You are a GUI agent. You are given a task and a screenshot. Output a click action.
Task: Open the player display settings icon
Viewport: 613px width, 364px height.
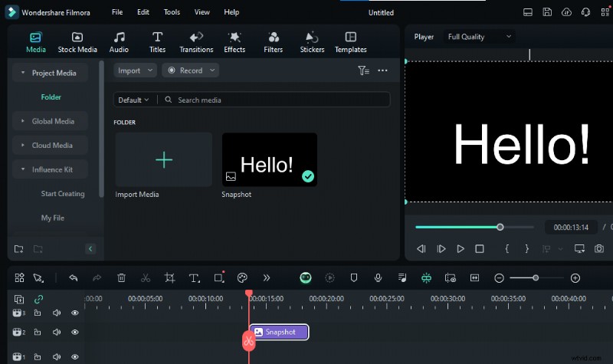(579, 248)
